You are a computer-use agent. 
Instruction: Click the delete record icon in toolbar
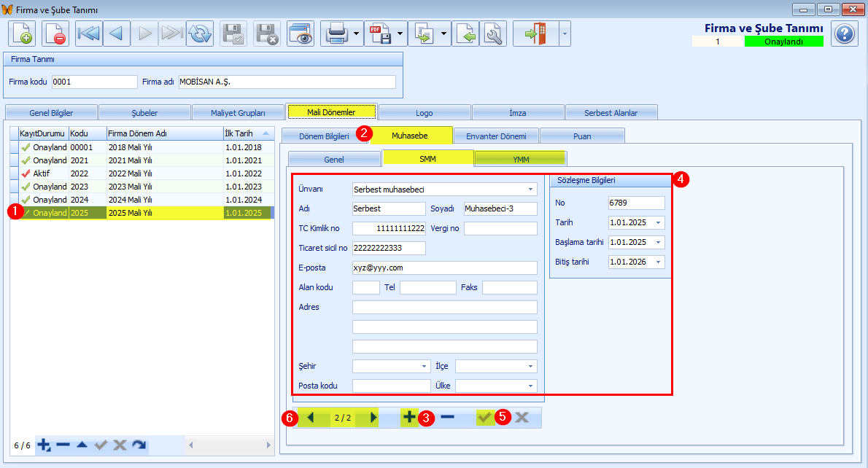(x=55, y=34)
